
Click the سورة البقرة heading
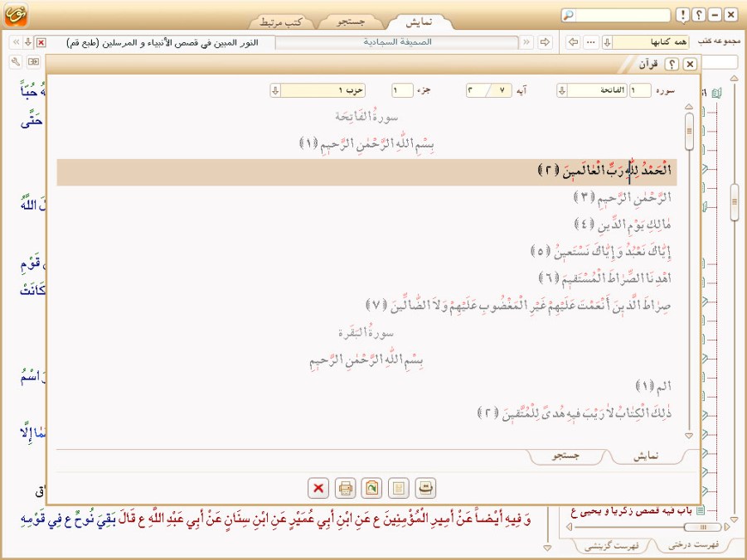[366, 332]
